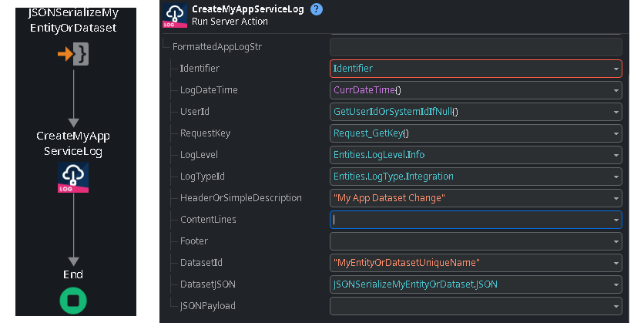The width and height of the screenshot is (644, 323).
Task: Open the LogLevel dropdown arrow
Action: click(615, 155)
